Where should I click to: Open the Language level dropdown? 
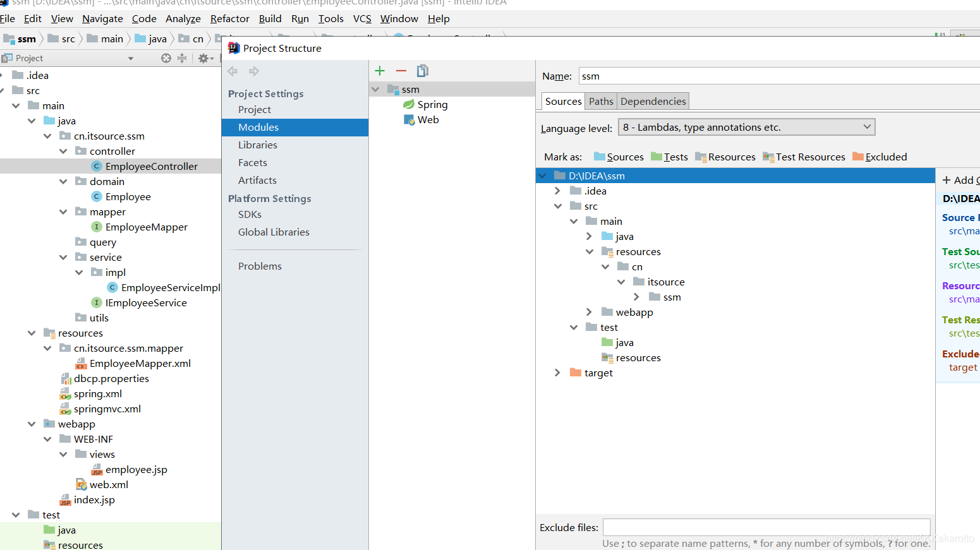[x=746, y=128]
